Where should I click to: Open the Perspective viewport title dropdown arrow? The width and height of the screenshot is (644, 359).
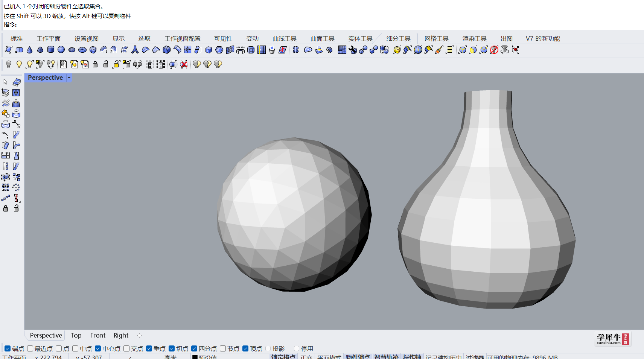click(x=69, y=78)
